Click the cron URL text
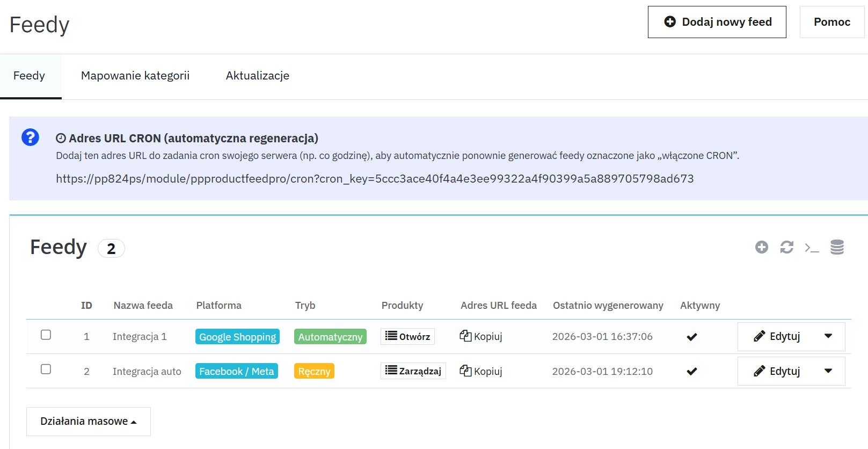 click(x=375, y=178)
